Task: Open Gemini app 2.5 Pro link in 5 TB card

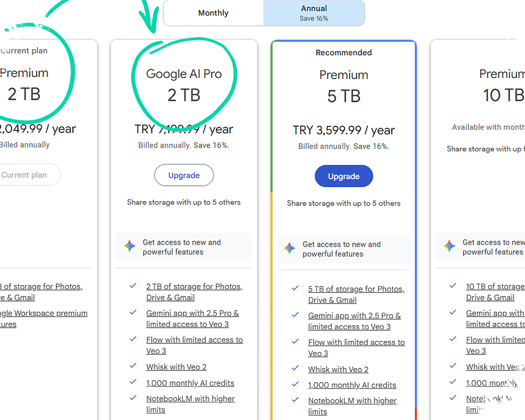Action: 355,321
